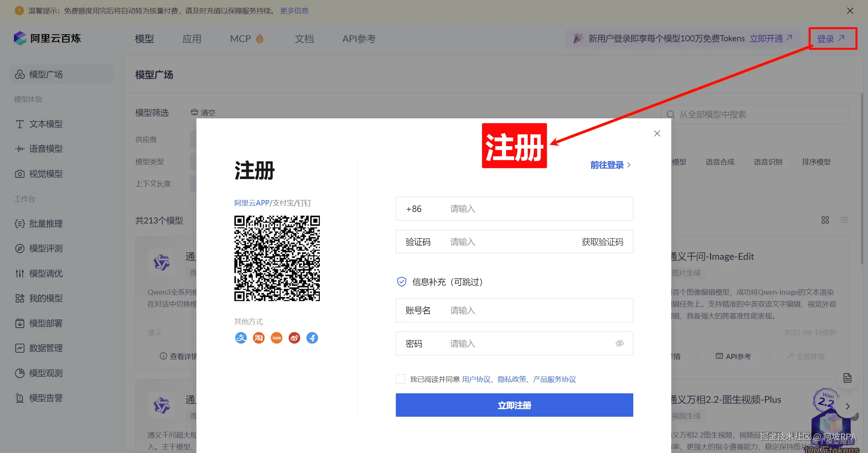Switch to list view icon
This screenshot has height=453, width=868.
844,220
